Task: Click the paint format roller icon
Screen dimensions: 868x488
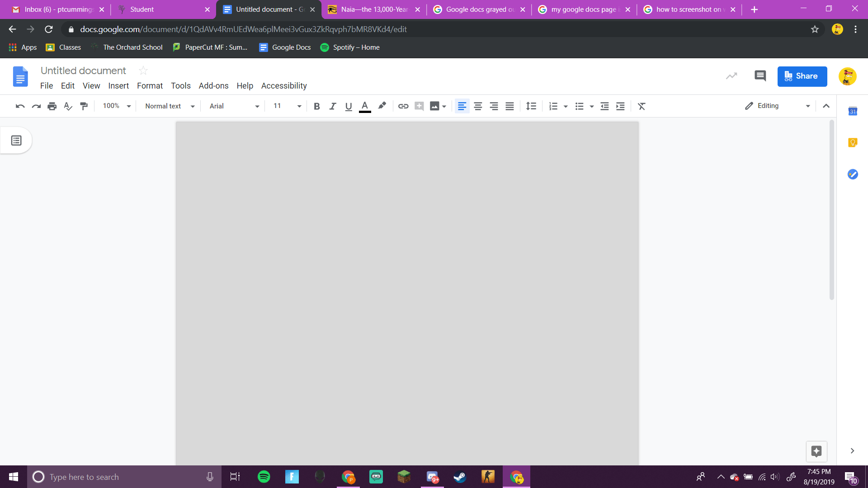Action: click(x=84, y=106)
